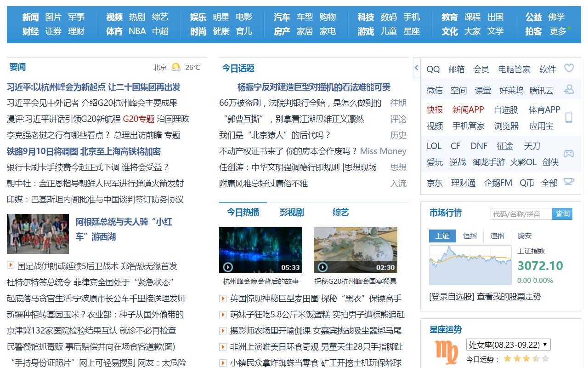Viewport: 588px width, 368px height.
Task: Select the 道指 market tab
Action: [497, 236]
